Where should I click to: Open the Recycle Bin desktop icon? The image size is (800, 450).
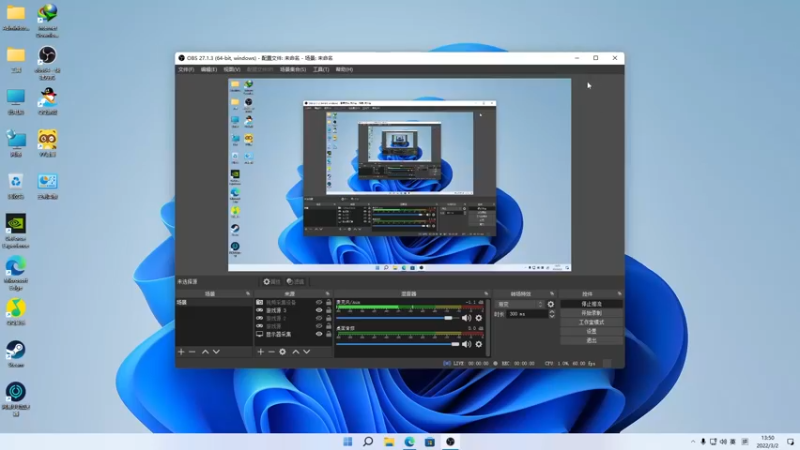pos(16,186)
